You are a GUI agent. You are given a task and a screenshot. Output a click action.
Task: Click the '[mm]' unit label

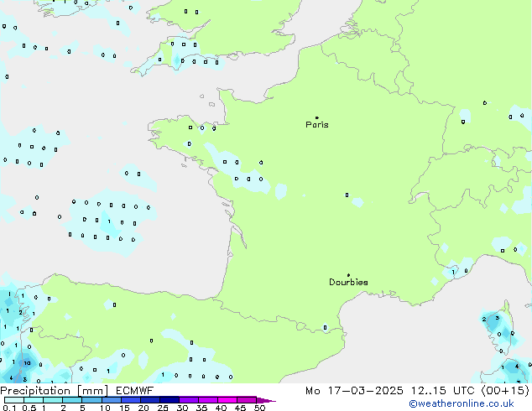coord(93,391)
